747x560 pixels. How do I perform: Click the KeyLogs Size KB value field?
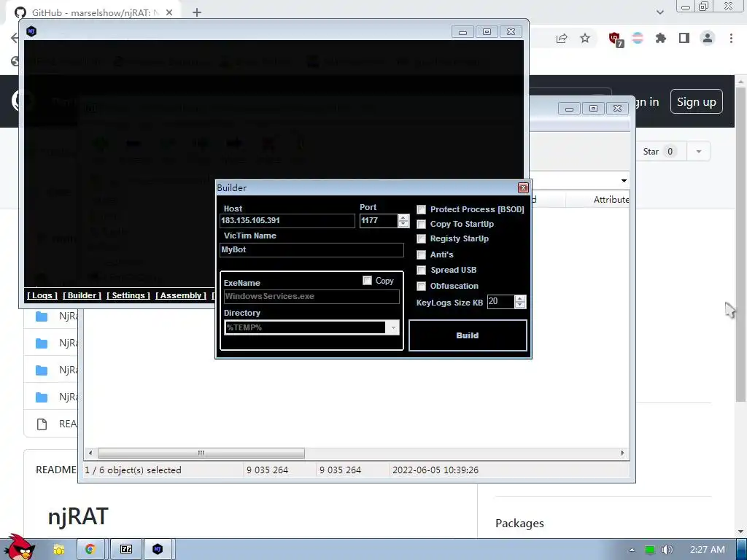click(500, 301)
